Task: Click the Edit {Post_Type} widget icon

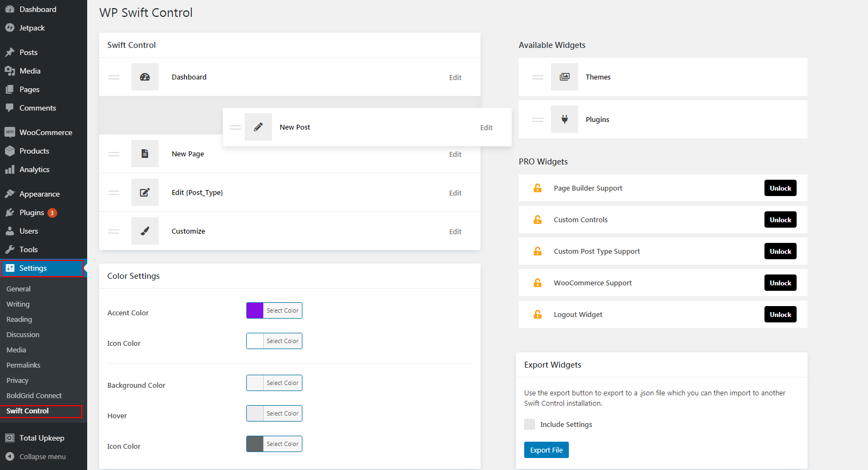Action: pyautogui.click(x=145, y=192)
